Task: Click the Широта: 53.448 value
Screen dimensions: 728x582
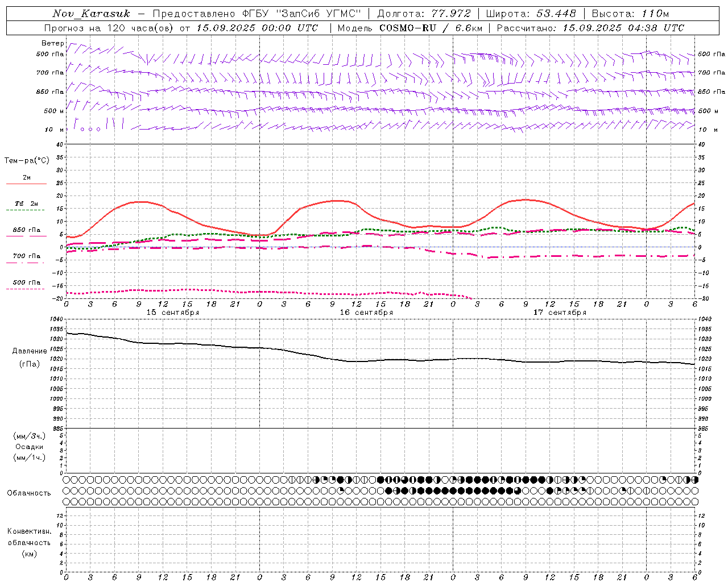Action: (531, 14)
